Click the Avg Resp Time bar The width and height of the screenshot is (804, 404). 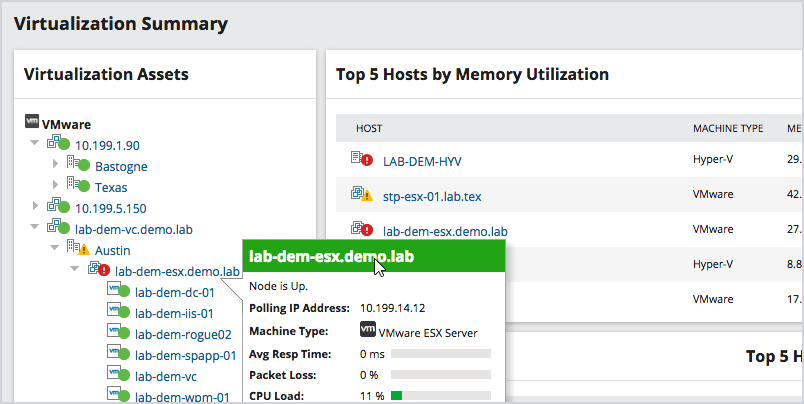pos(441,354)
